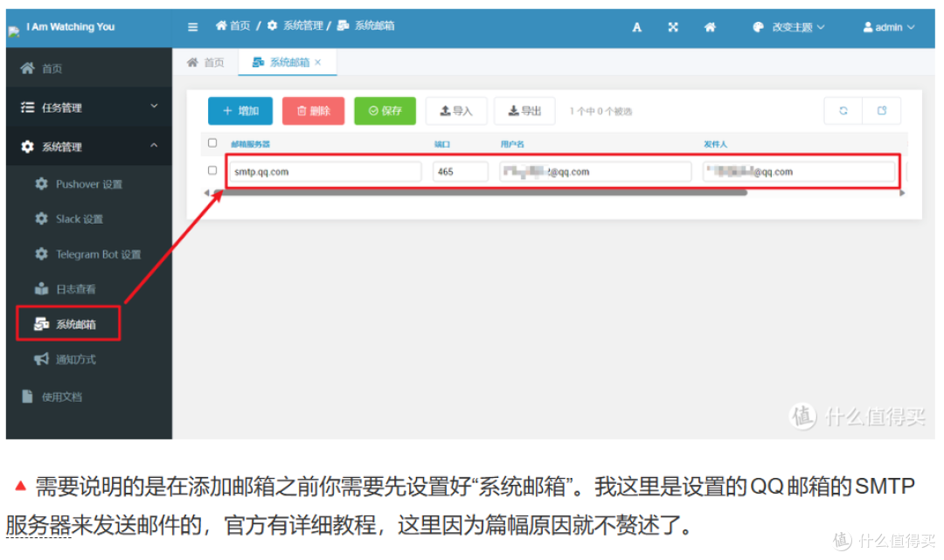Image resolution: width=944 pixels, height=560 pixels.
Task: Click the fullscreen toggle icon in navbar
Action: click(x=673, y=26)
